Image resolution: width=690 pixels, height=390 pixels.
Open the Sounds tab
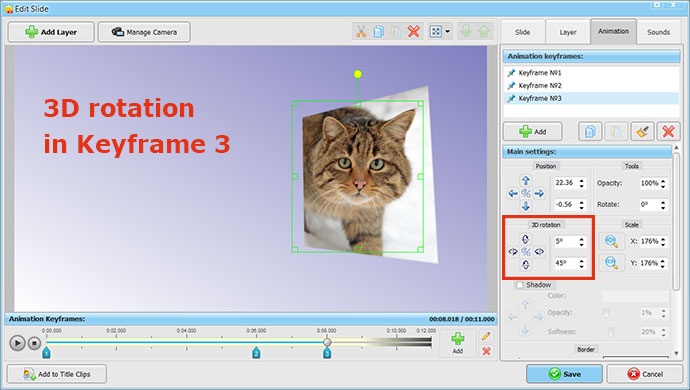pos(658,32)
